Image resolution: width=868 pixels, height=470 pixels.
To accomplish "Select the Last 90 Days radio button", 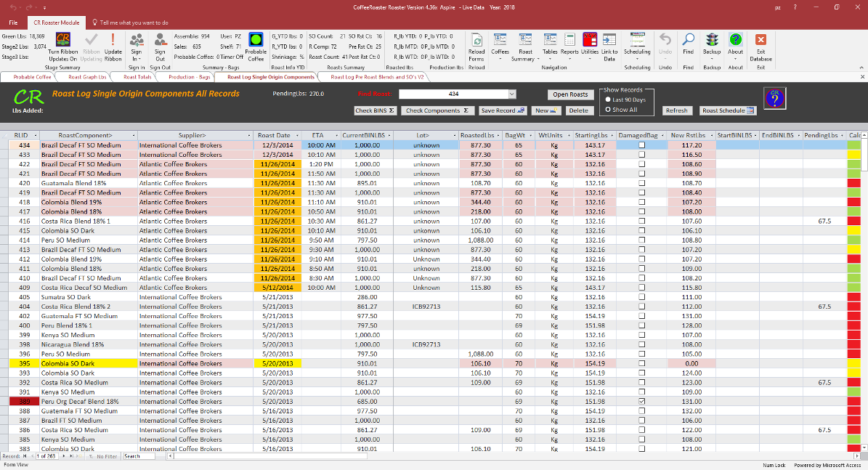I will pyautogui.click(x=608, y=100).
